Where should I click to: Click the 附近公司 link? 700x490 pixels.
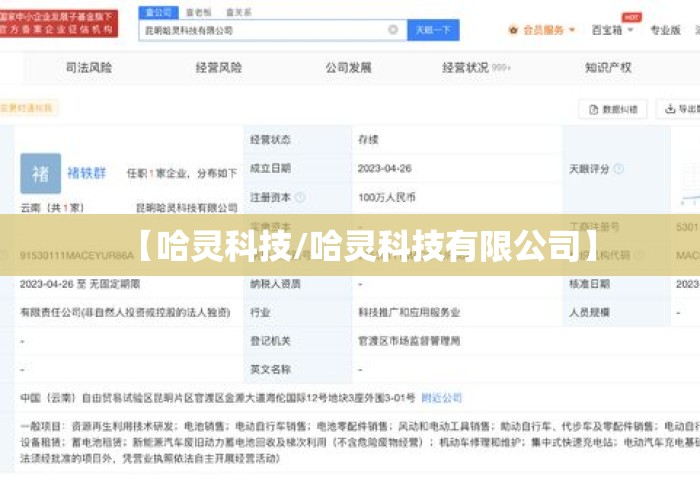[442, 398]
